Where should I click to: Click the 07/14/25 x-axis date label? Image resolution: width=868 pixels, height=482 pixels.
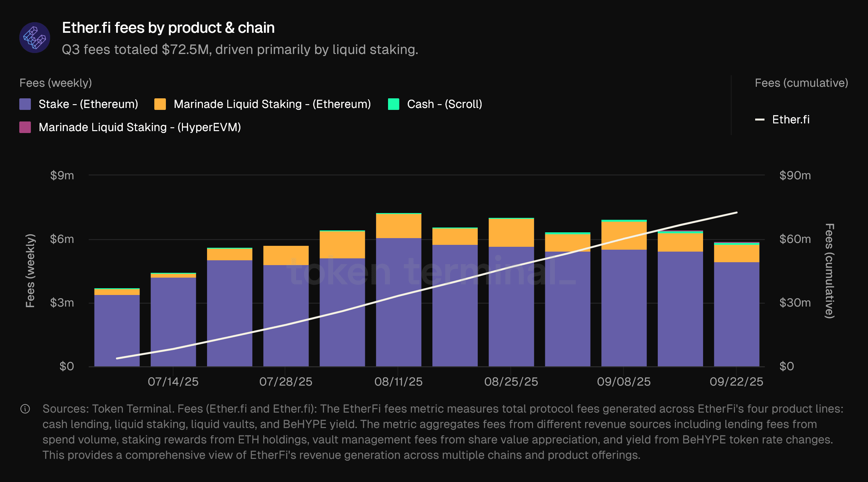tap(173, 382)
